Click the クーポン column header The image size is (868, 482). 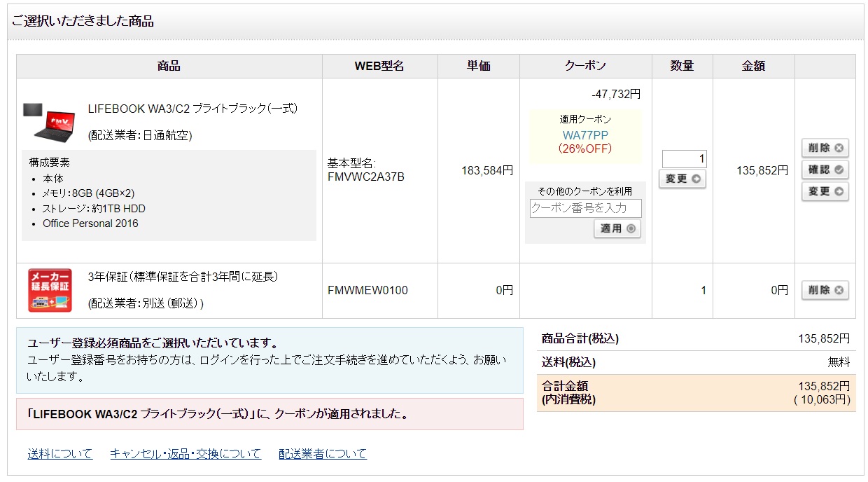click(x=585, y=66)
